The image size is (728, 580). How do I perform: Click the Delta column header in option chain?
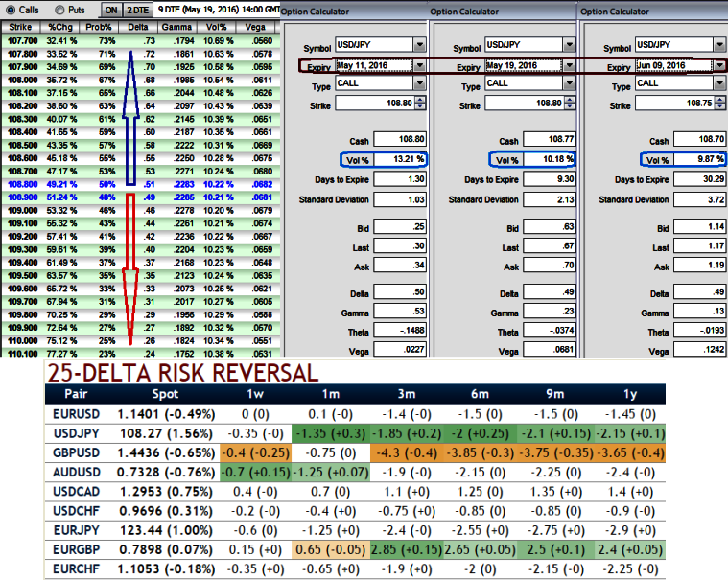pyautogui.click(x=138, y=27)
